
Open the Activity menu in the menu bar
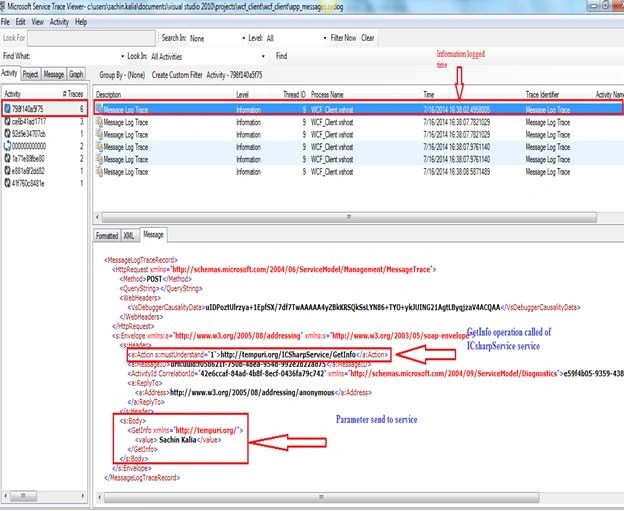59,22
